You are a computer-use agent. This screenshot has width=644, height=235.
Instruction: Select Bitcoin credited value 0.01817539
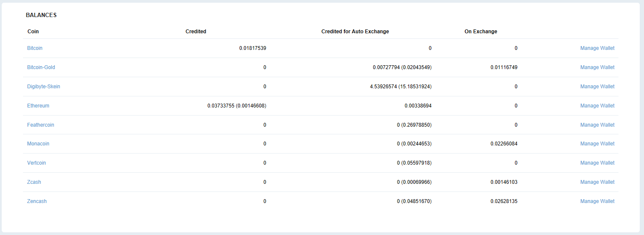pos(253,48)
